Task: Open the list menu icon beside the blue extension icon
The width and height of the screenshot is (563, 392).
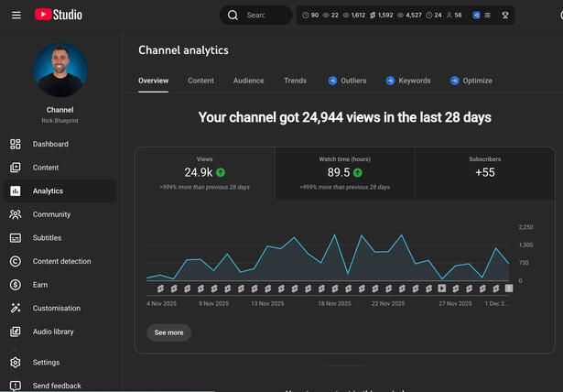Action: (487, 16)
